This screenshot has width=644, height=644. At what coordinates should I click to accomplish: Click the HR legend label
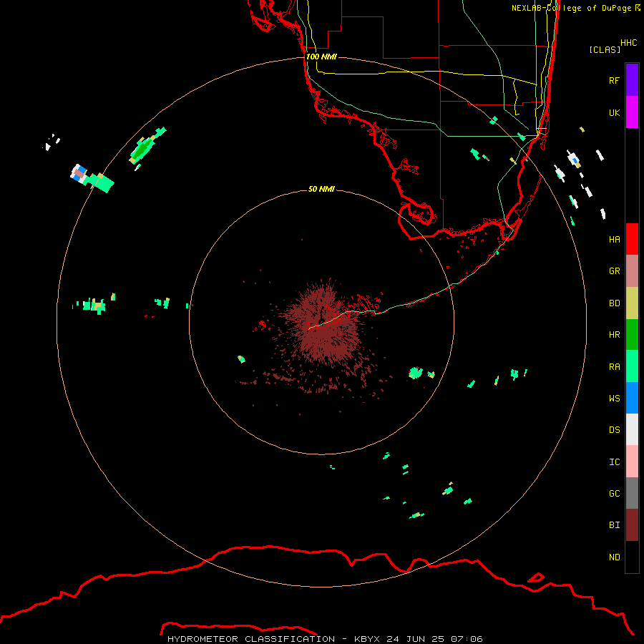coord(614,335)
